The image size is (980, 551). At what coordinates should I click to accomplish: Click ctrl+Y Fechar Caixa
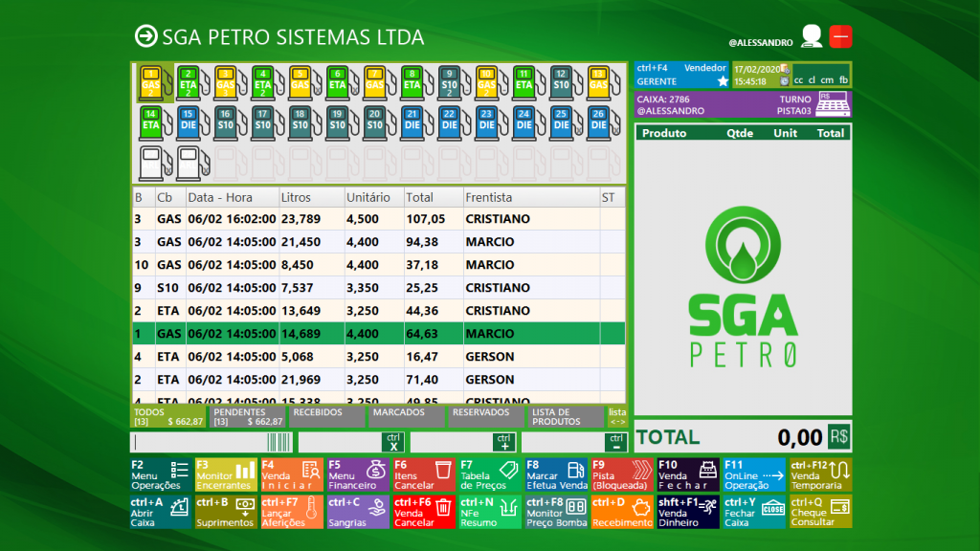[754, 513]
